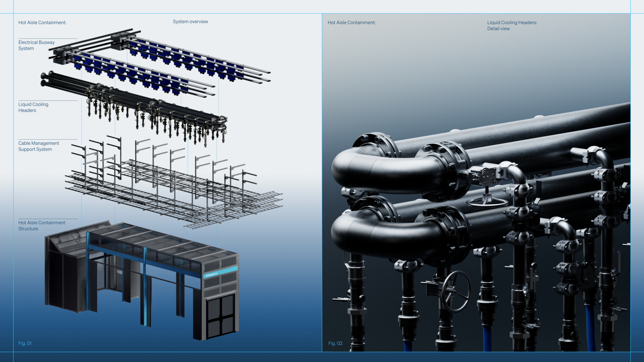The image size is (644, 362).
Task: Click the Fig. 01 caption
Action: (x=25, y=343)
